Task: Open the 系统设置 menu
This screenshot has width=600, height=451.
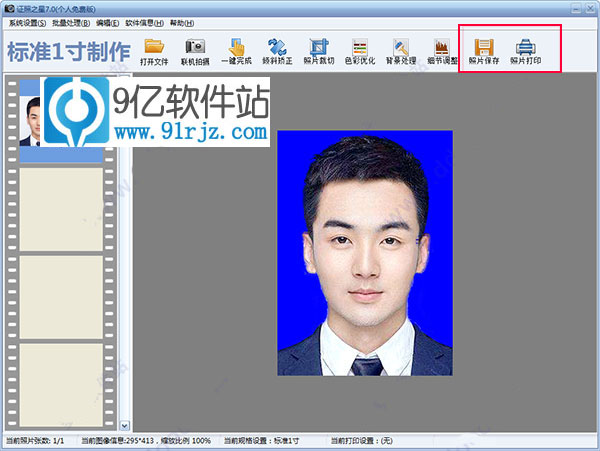Action: [27, 22]
